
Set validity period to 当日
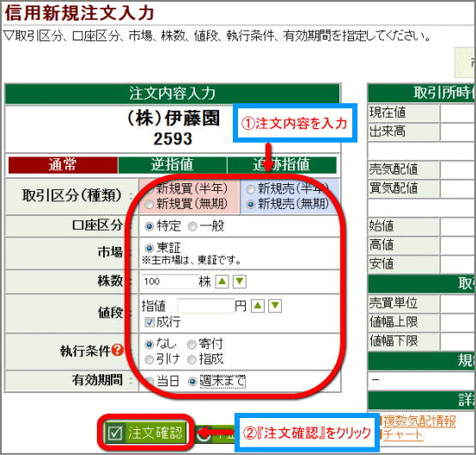(149, 381)
